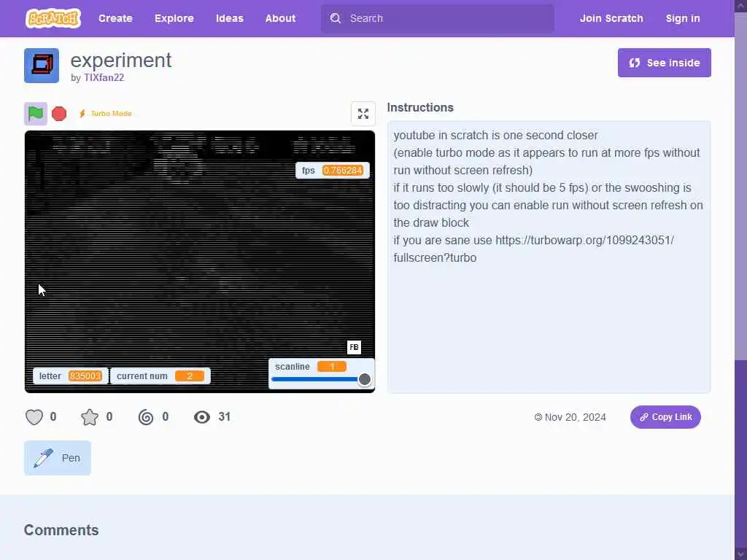Click the page vertical scrollbar thumb
This screenshot has width=747, height=560.
(740, 186)
